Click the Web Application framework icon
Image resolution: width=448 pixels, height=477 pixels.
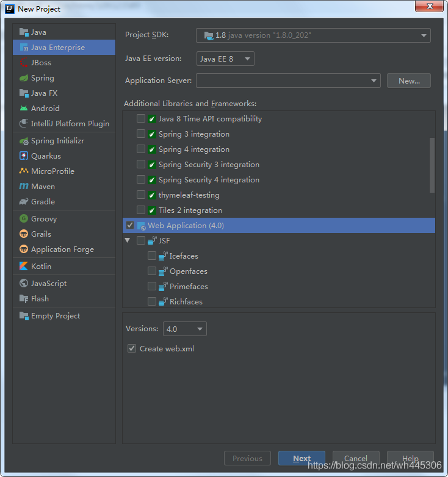[142, 226]
